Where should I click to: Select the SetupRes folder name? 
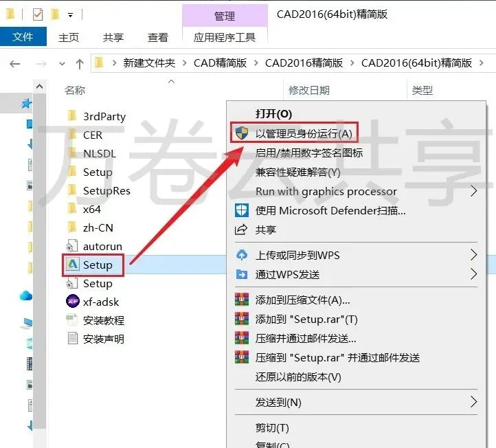pyautogui.click(x=106, y=191)
